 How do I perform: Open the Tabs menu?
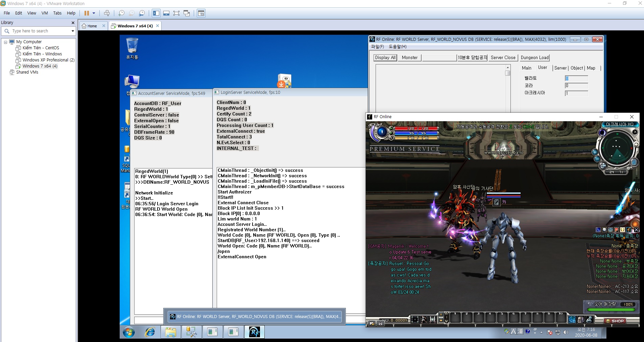click(57, 13)
